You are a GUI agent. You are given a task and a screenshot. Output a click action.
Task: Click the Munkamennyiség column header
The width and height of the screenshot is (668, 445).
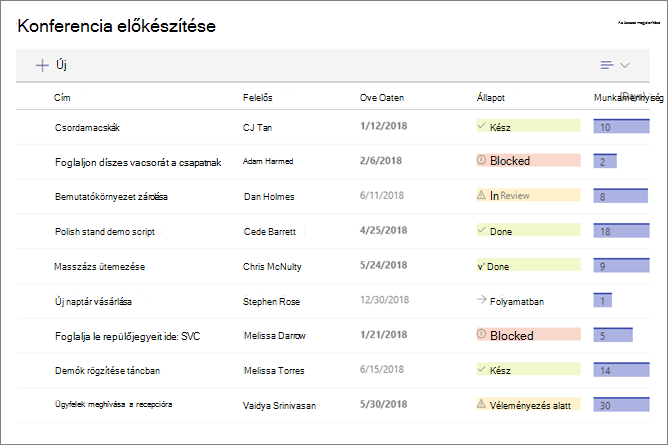point(628,98)
